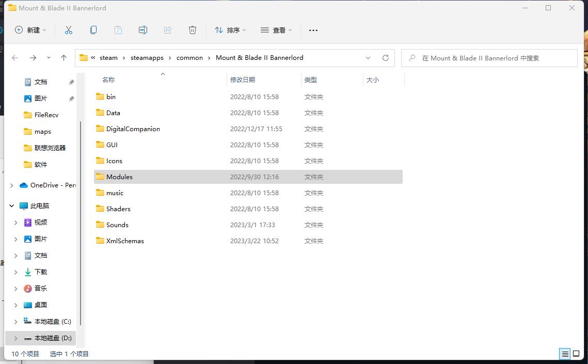Click the search box for Bannerlord folder
The width and height of the screenshot is (588, 364).
point(489,58)
